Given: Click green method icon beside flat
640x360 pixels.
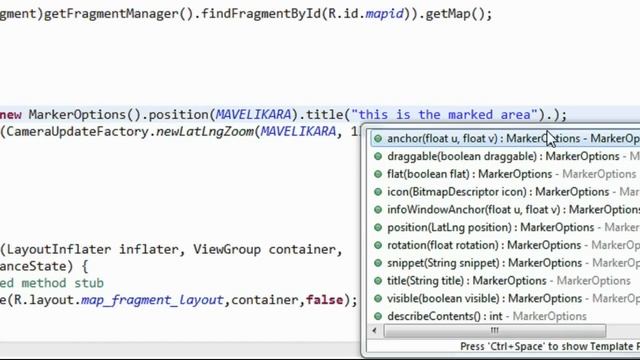Looking at the screenshot, I should (378, 174).
